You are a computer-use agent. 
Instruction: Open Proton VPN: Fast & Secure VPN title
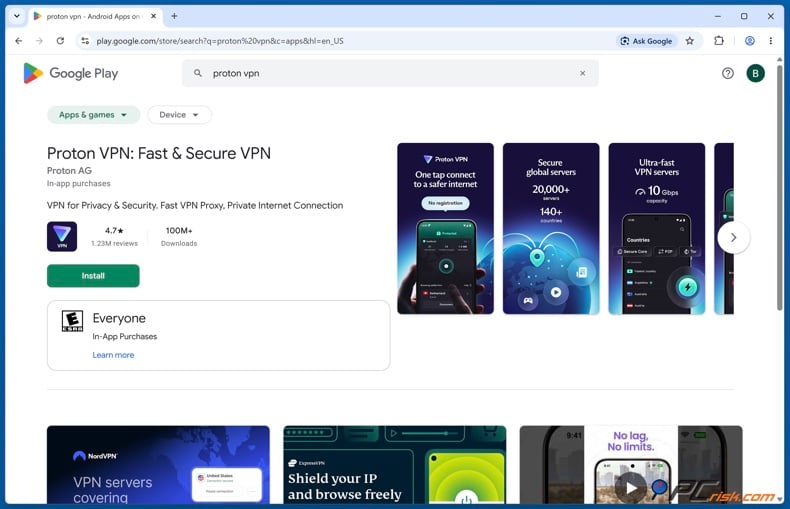(x=159, y=153)
